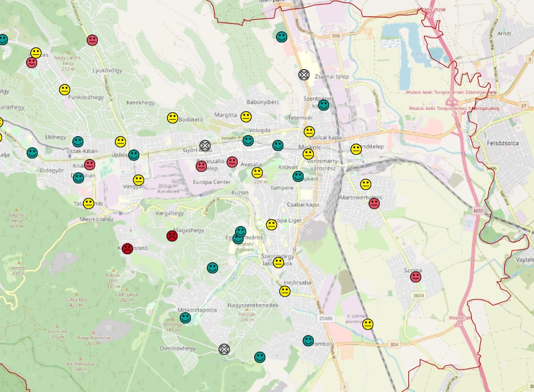
Task: Click the green smiley at Miskolctapolca
Action: (x=185, y=318)
